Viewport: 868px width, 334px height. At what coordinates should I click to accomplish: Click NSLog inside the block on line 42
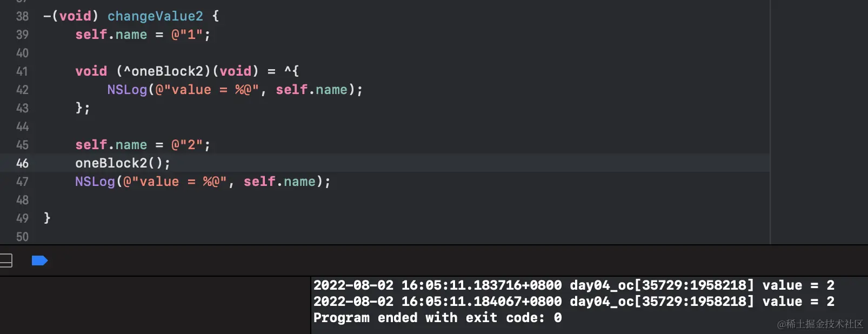[127, 90]
